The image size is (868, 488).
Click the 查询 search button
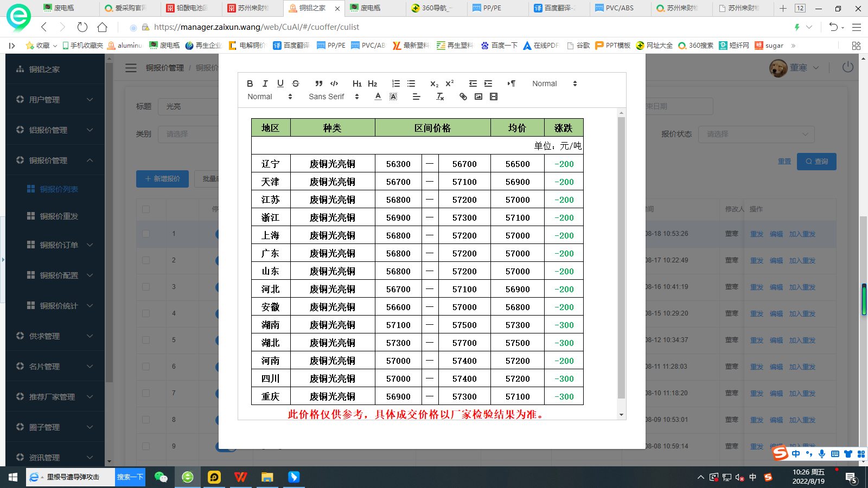tap(816, 162)
